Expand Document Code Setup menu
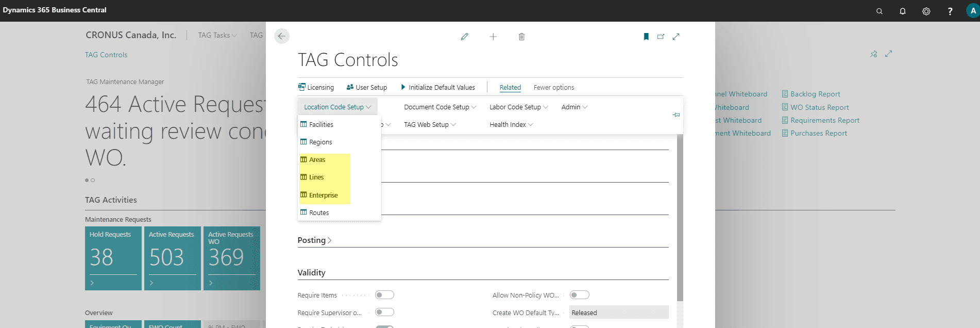 point(440,107)
